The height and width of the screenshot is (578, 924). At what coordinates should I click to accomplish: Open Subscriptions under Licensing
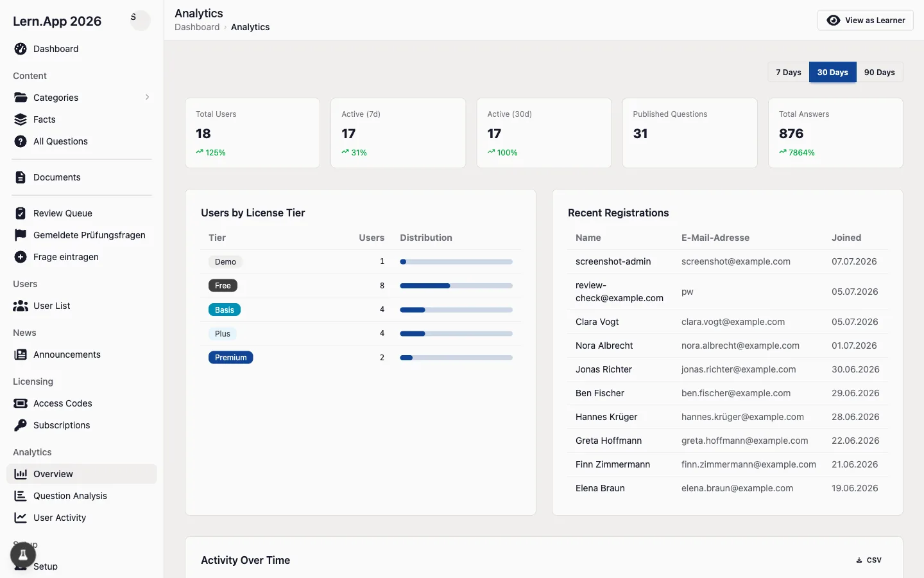tap(81, 425)
